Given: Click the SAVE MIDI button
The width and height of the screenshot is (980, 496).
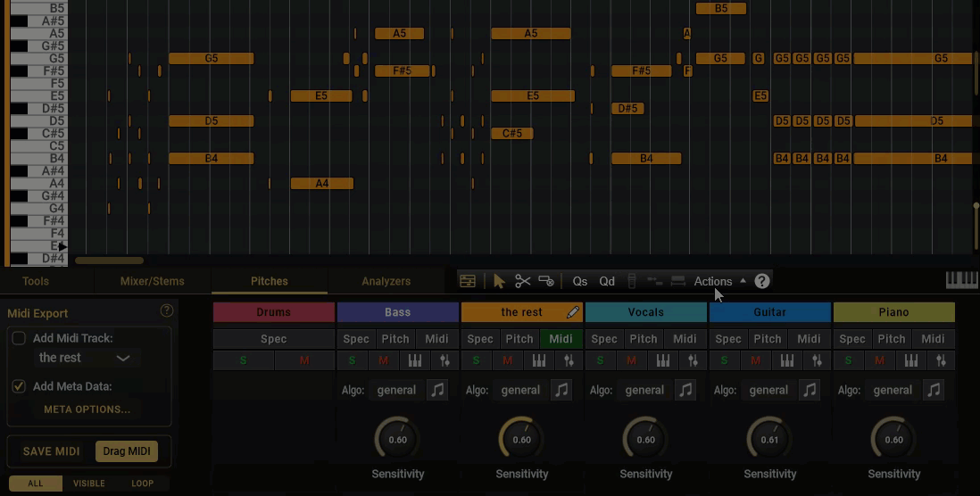Looking at the screenshot, I should (x=51, y=451).
